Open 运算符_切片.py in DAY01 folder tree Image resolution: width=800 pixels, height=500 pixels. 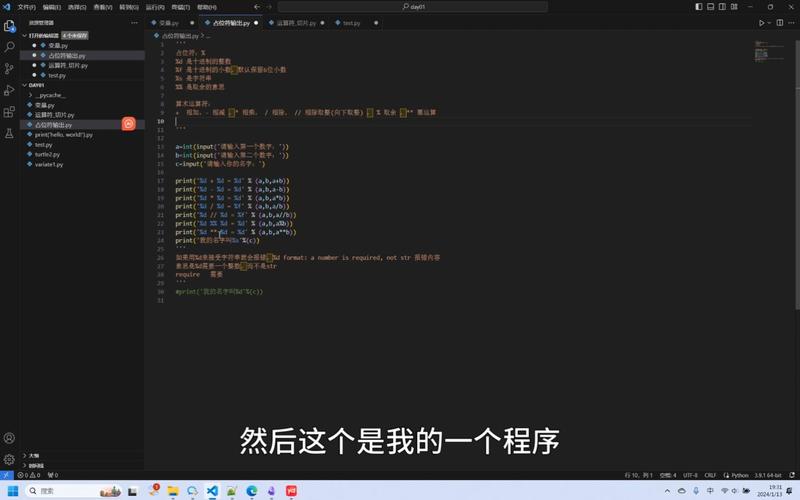[54, 115]
